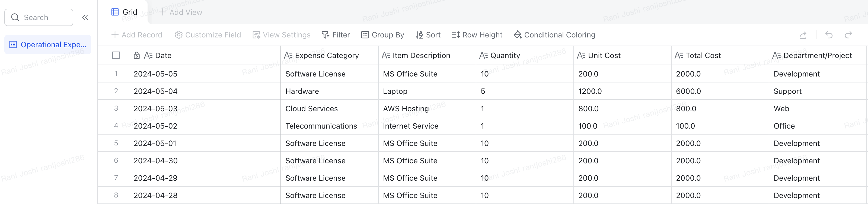Viewport: 868px width, 204px height.
Task: Click the 6000.0 total cost cell
Action: pos(720,91)
